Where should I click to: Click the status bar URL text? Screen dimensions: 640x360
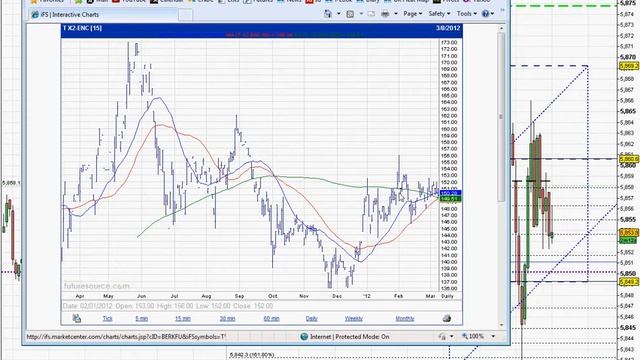tap(126, 337)
